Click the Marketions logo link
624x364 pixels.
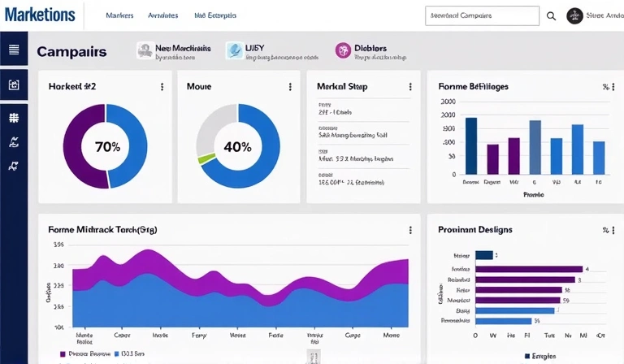[x=39, y=15]
